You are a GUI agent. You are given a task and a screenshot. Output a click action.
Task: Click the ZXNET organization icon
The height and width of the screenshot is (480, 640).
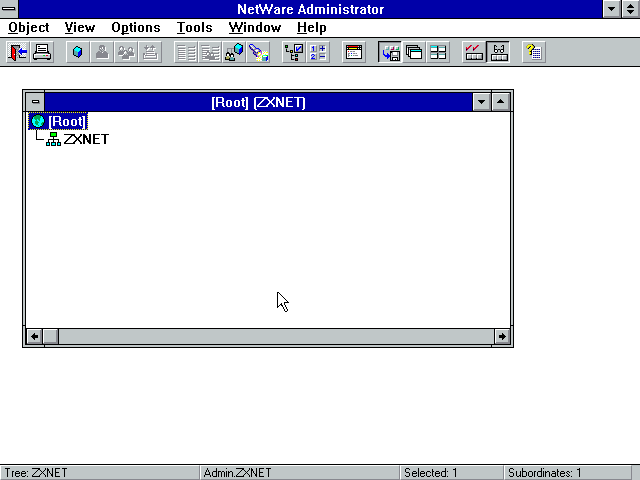53,139
